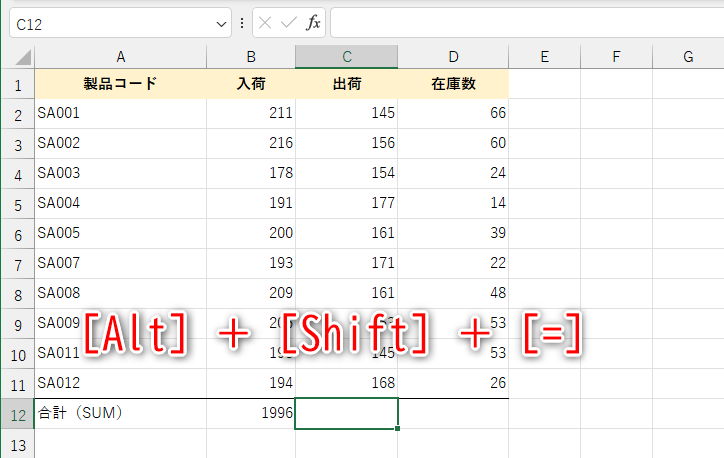Viewport: 724px width, 458px height.
Task: Select the 入荷 value 200
Action: (251, 234)
